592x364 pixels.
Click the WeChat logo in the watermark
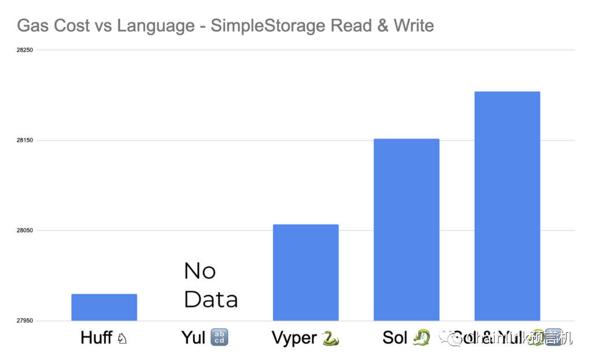pyautogui.click(x=447, y=337)
